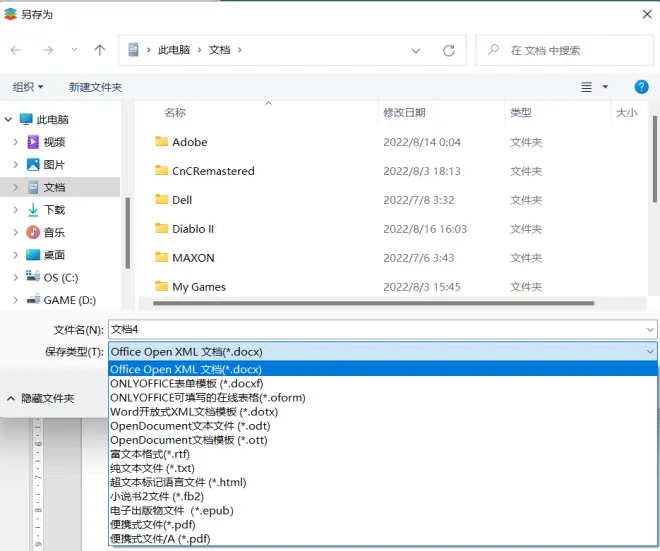
Task: Open the 组织 menu
Action: pos(28,87)
